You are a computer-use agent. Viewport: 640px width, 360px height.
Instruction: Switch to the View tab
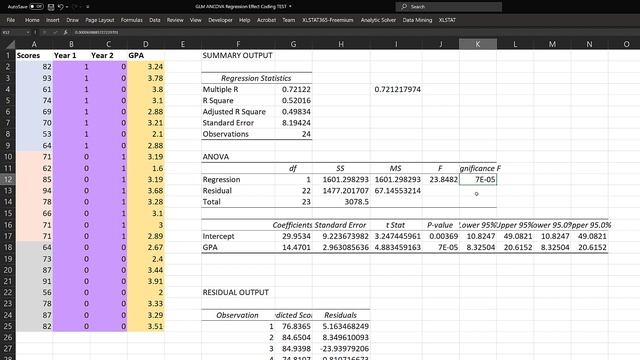pos(196,20)
